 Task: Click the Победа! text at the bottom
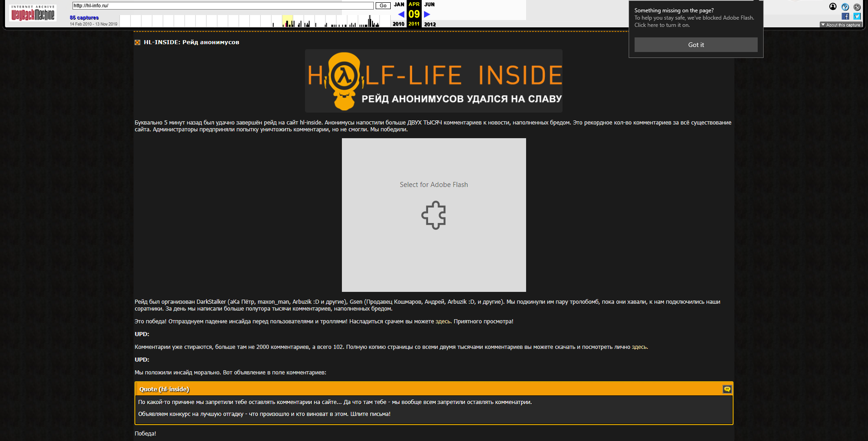click(x=145, y=434)
